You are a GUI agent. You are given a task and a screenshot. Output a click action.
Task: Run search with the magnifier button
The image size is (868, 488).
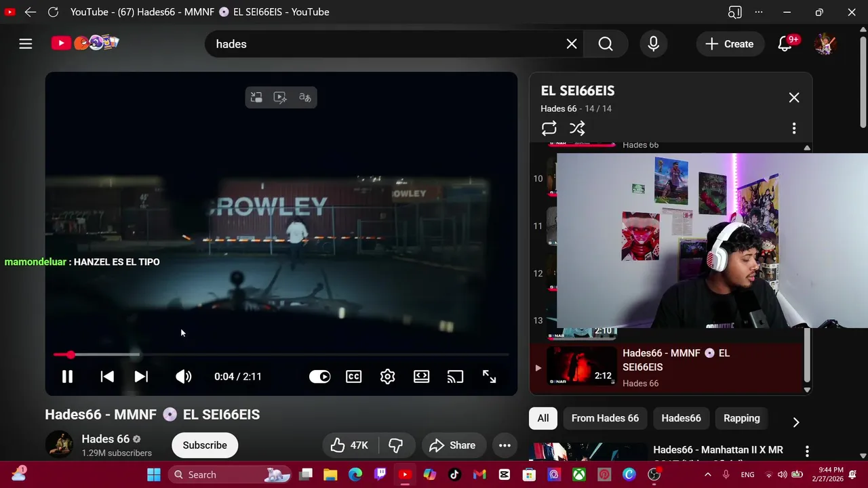coord(606,44)
